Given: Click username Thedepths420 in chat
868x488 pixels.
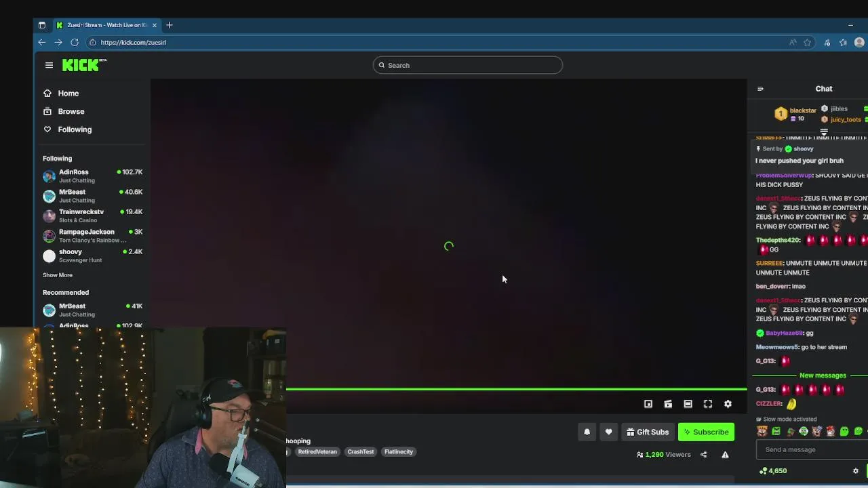Looking at the screenshot, I should [778, 240].
